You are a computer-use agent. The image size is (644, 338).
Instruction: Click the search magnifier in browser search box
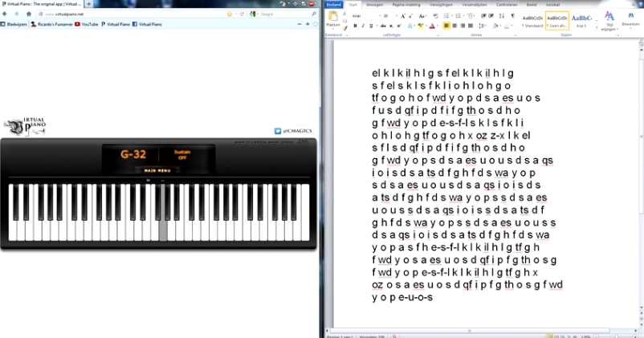[x=314, y=14]
